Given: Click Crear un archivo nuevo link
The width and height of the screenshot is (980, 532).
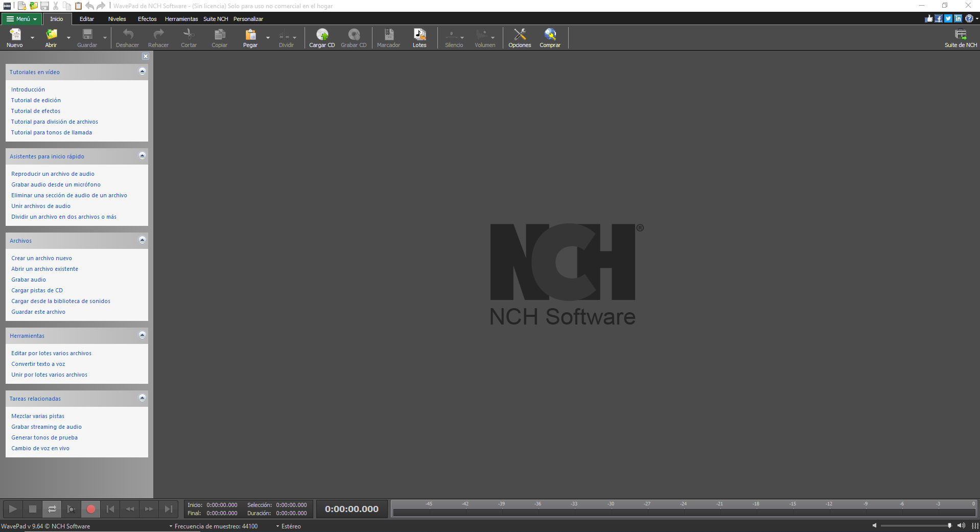Looking at the screenshot, I should tap(42, 258).
